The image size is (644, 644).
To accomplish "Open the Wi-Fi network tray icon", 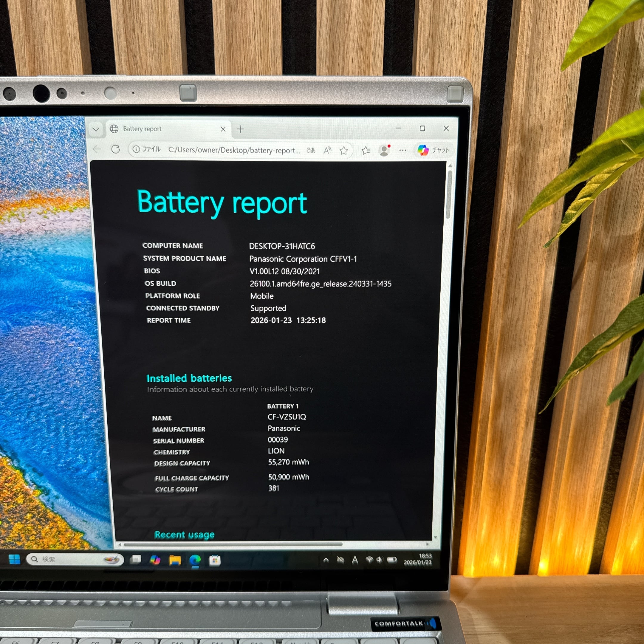I will [x=369, y=560].
